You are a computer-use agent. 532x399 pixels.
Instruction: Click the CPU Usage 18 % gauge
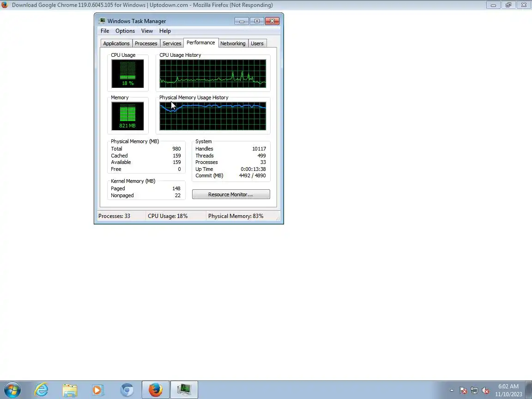[x=127, y=73]
